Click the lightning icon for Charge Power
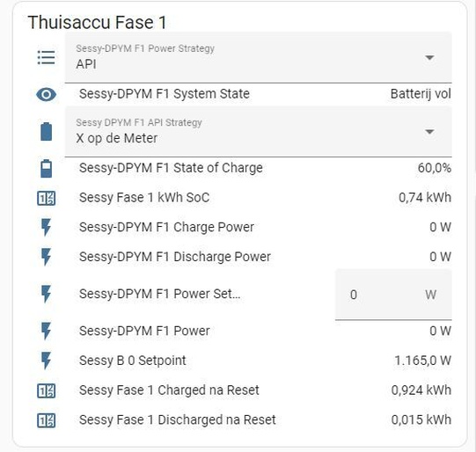This screenshot has height=452, width=476. (46, 227)
